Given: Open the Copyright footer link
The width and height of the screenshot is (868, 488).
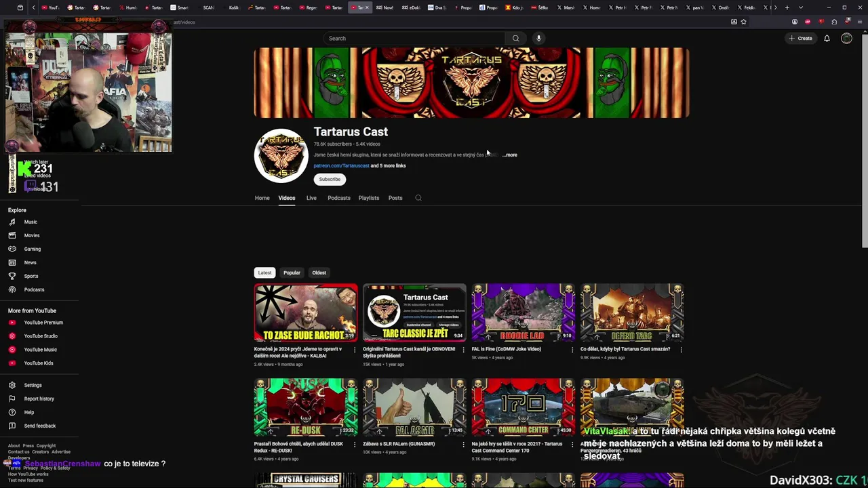Looking at the screenshot, I should (46, 446).
